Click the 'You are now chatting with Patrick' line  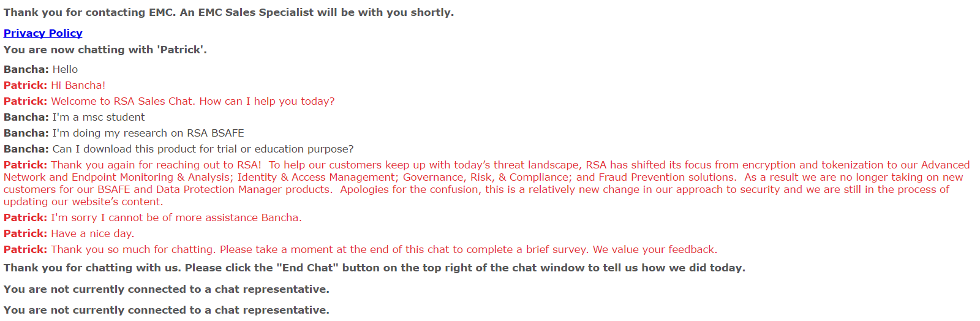(105, 50)
